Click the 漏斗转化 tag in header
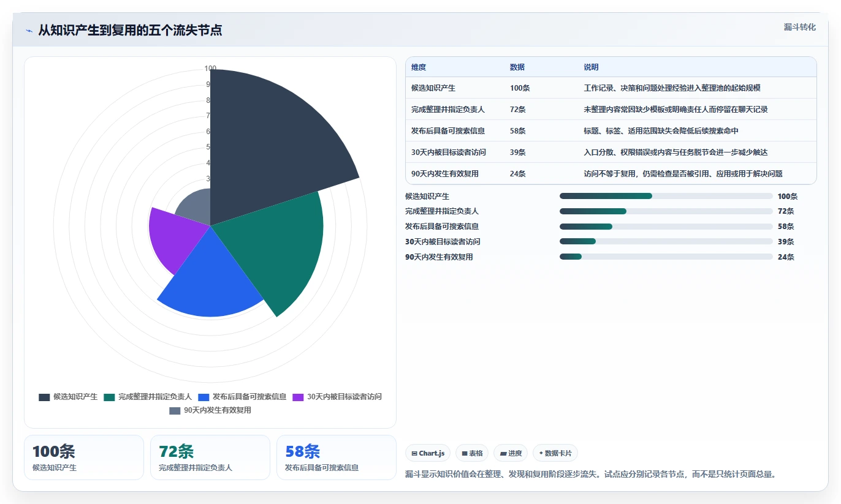Screen dimensions: 841x504 (x=800, y=27)
